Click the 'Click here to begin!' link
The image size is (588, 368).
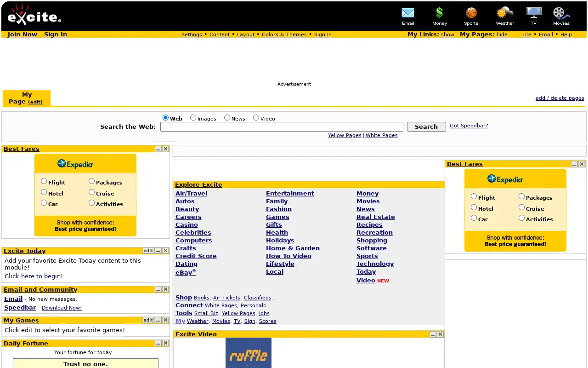point(34,276)
